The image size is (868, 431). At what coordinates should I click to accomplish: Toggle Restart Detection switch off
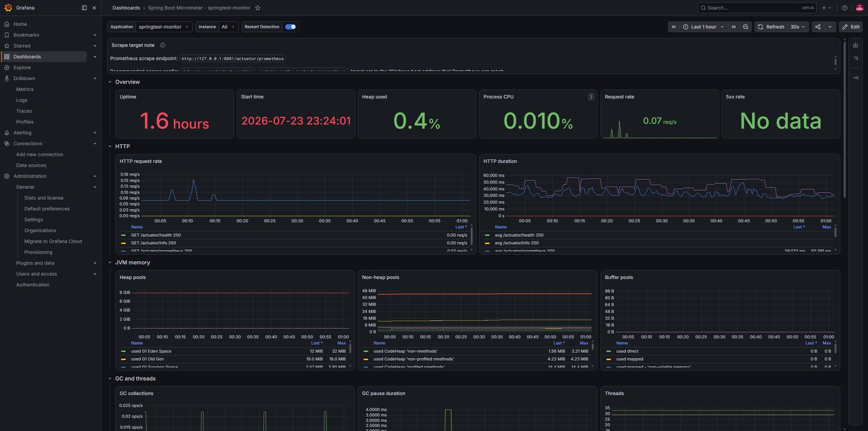[291, 27]
